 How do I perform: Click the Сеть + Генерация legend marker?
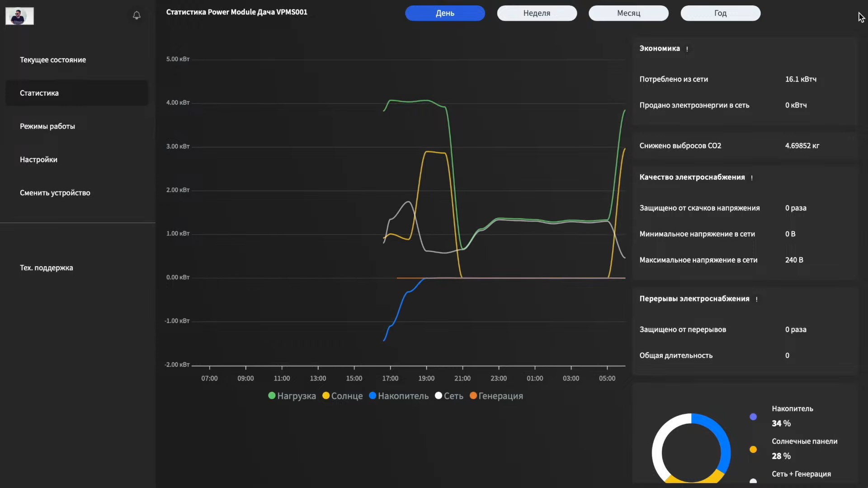click(x=753, y=482)
